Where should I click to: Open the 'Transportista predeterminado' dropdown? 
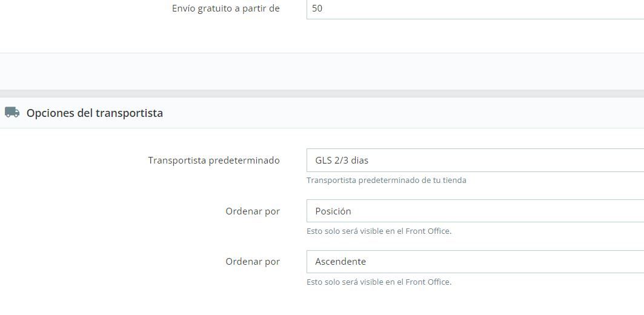tap(475, 160)
